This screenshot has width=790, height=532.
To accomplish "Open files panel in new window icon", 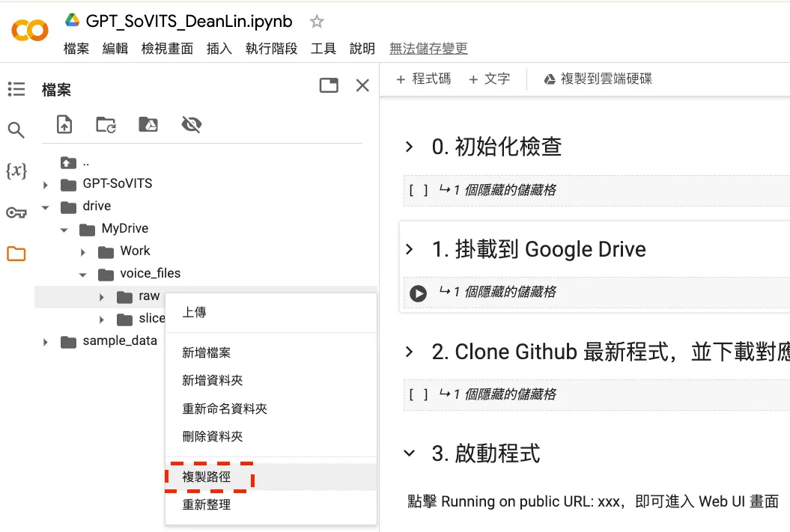I will coord(329,85).
